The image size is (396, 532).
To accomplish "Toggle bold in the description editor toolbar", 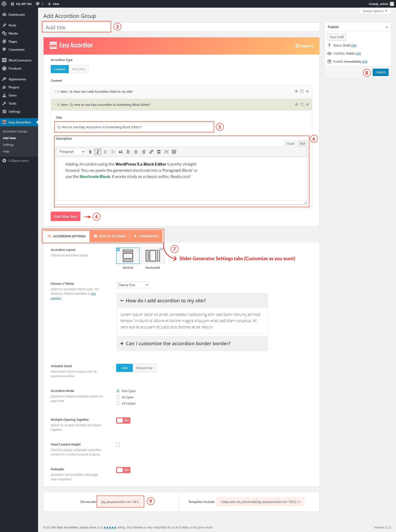I will [x=90, y=152].
